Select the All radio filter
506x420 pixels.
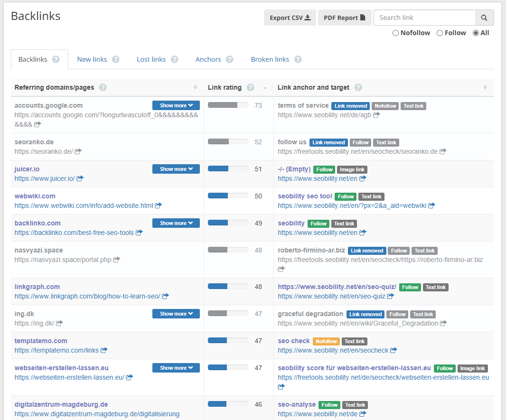[x=476, y=33]
